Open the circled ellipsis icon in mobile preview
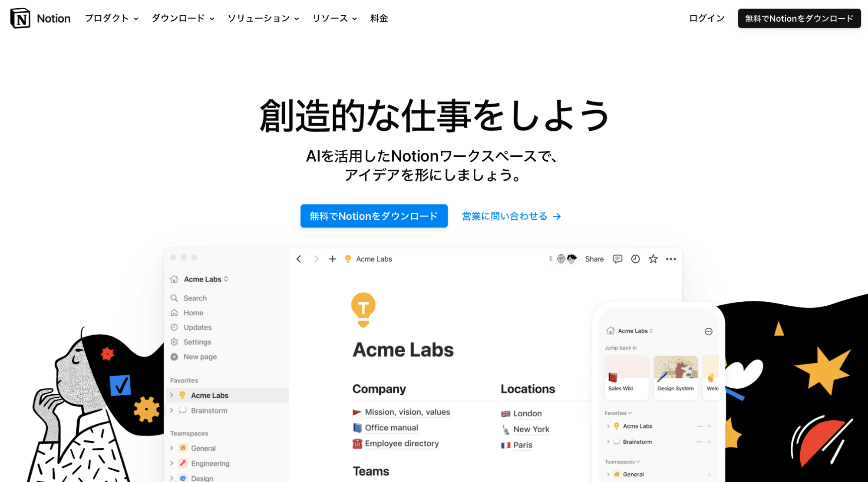Viewport: 868px width, 482px height. pyautogui.click(x=709, y=332)
